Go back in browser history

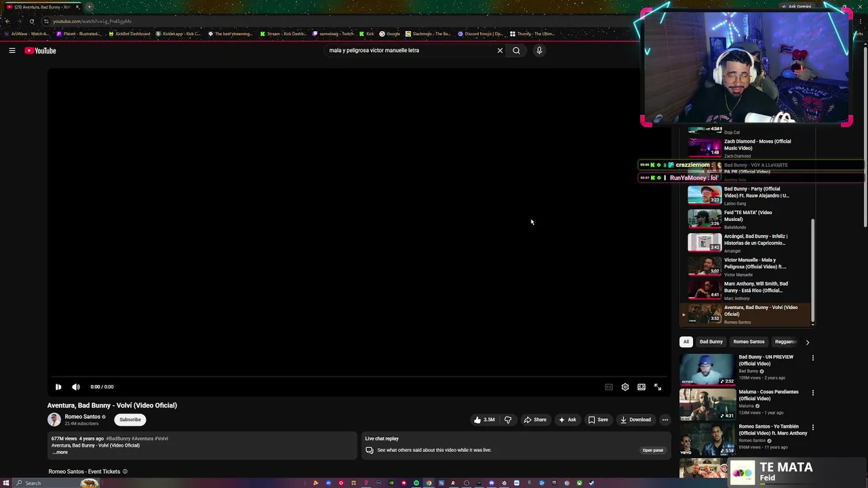tap(7, 21)
